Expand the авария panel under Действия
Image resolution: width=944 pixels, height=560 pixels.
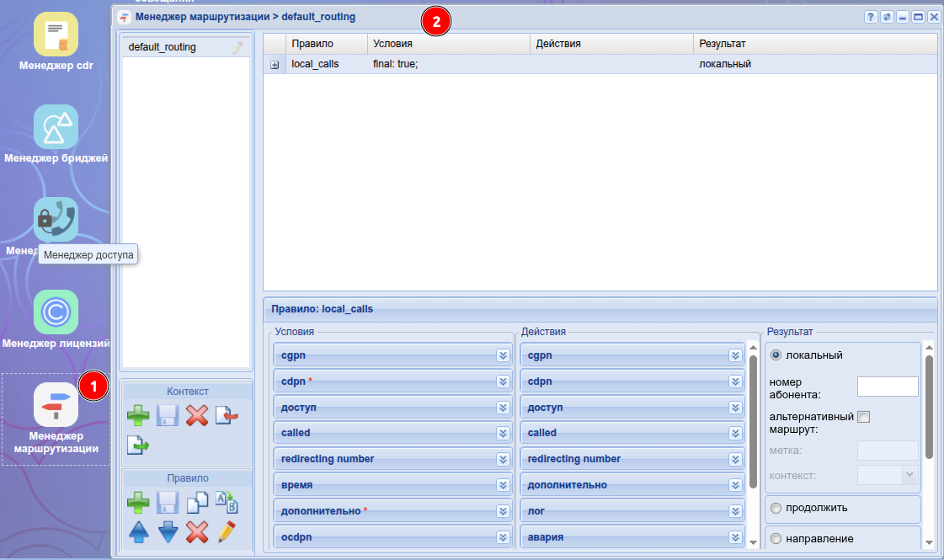pyautogui.click(x=735, y=537)
